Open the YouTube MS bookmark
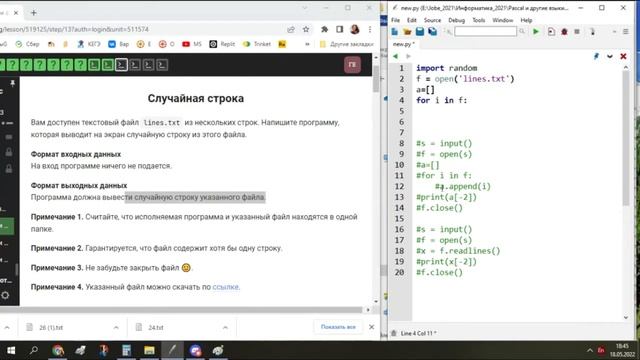640x360 pixels. pyautogui.click(x=192, y=44)
